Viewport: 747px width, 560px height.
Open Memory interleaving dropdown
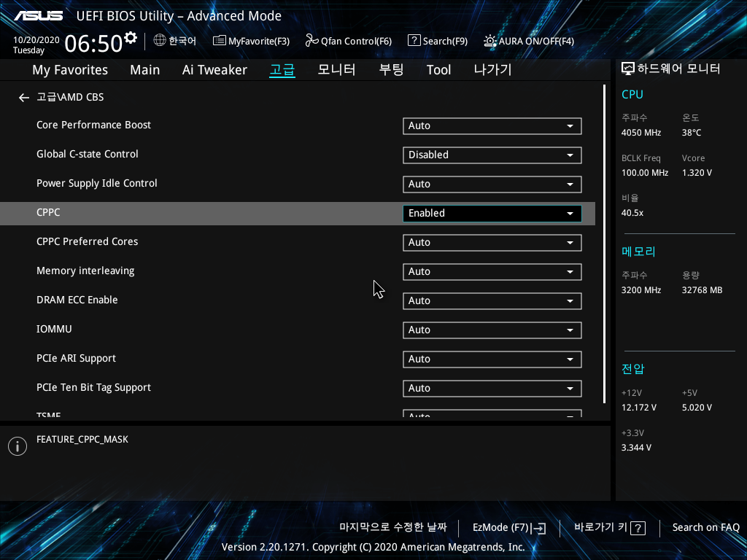click(492, 272)
